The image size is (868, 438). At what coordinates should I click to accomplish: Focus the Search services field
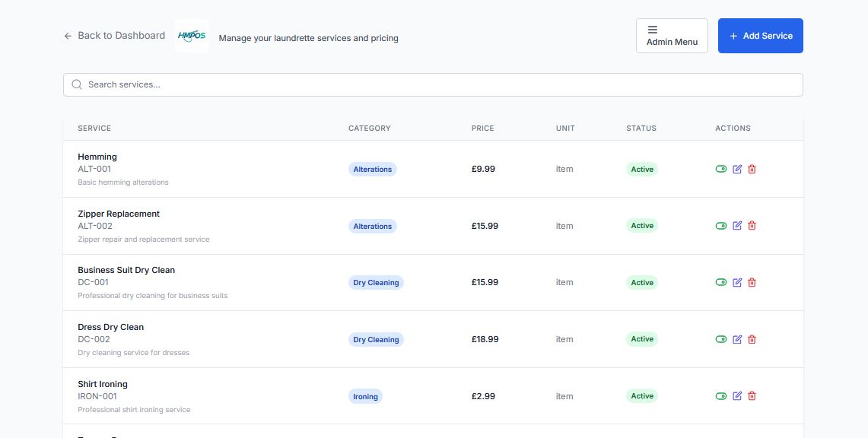click(433, 84)
